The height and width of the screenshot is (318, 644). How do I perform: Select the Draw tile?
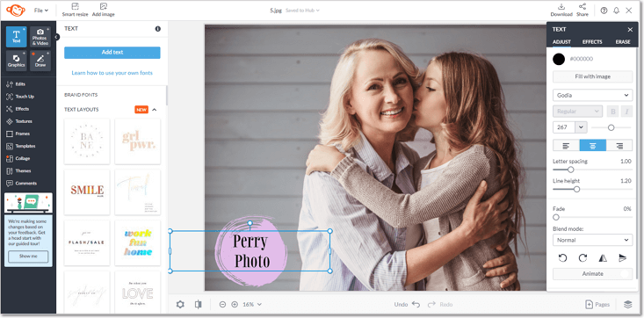[40, 61]
